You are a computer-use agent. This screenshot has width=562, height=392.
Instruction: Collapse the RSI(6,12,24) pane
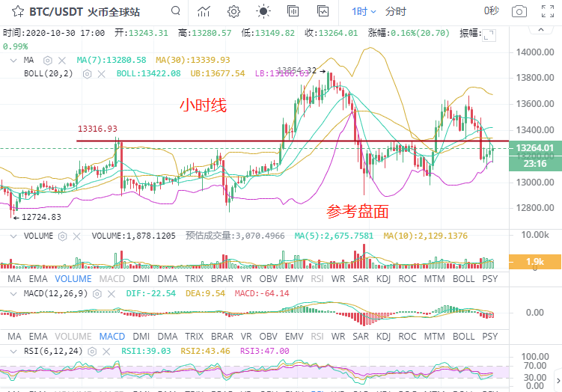point(13,352)
